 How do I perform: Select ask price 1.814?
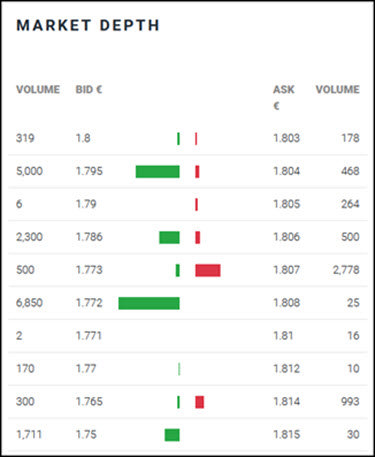click(287, 401)
